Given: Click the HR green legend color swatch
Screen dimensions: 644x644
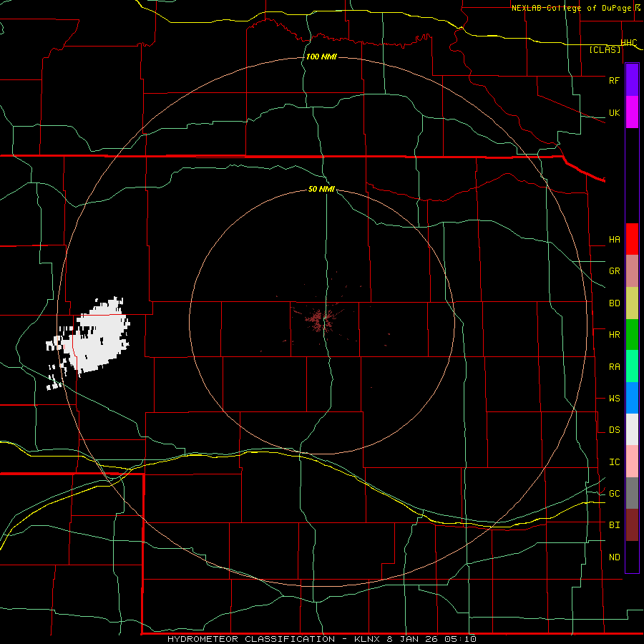Looking at the screenshot, I should 632,335.
